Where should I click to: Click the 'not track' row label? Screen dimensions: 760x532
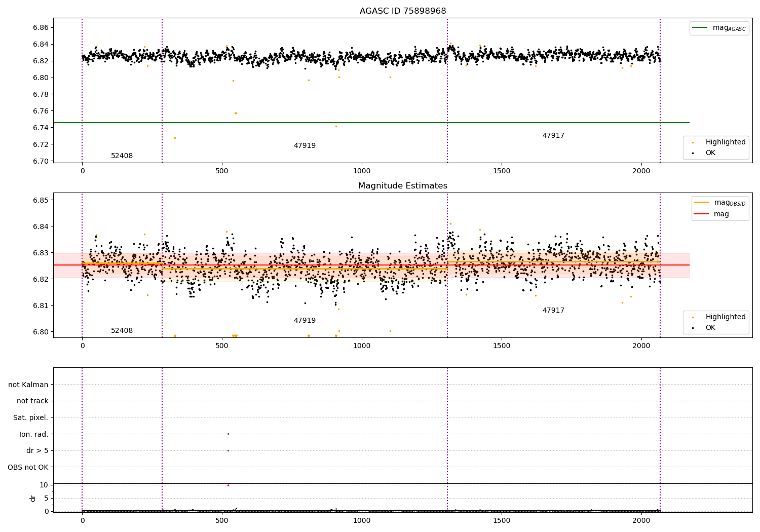tap(32, 401)
